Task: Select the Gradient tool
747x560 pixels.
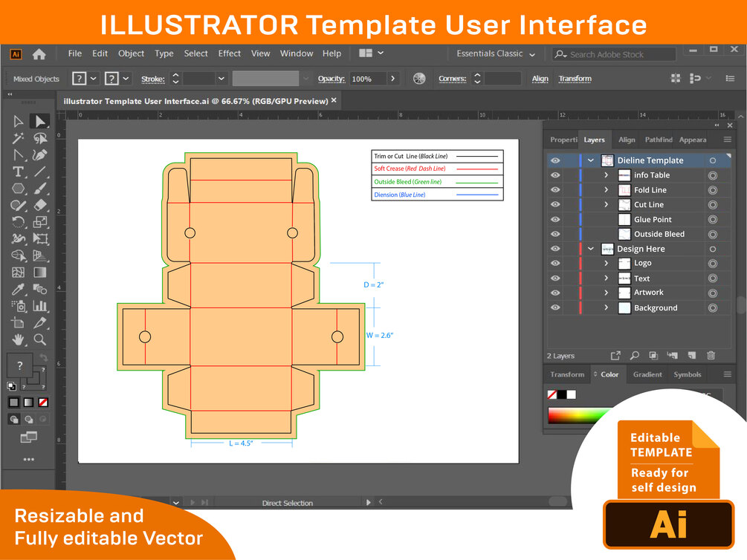Action: tap(40, 273)
